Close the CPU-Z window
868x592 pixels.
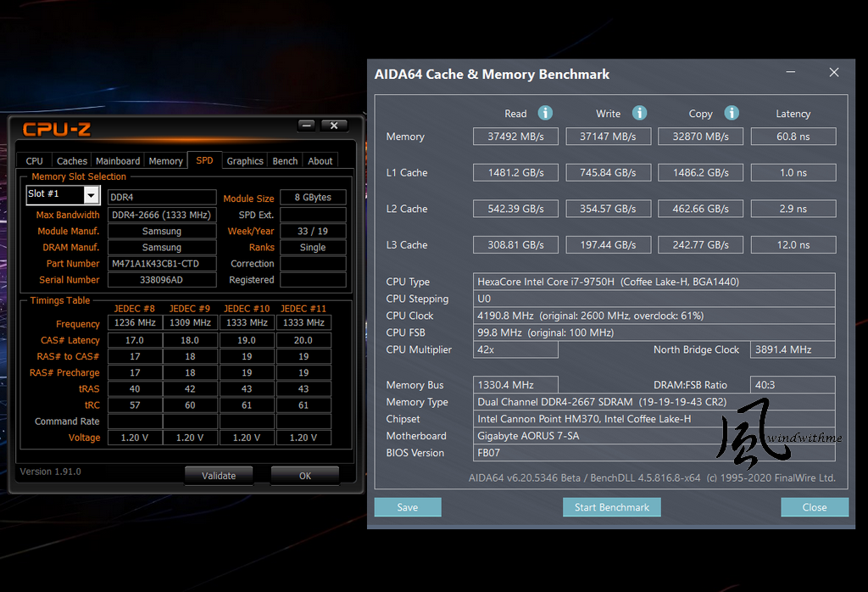[334, 126]
